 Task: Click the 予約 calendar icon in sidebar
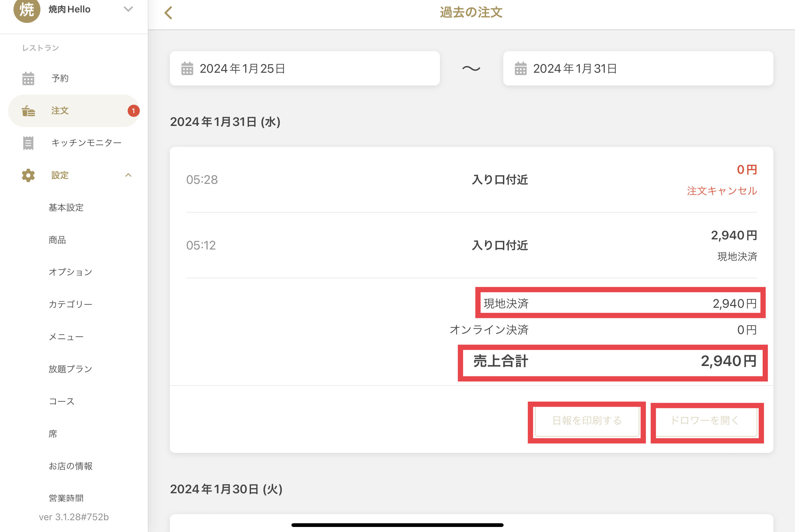[x=28, y=78]
